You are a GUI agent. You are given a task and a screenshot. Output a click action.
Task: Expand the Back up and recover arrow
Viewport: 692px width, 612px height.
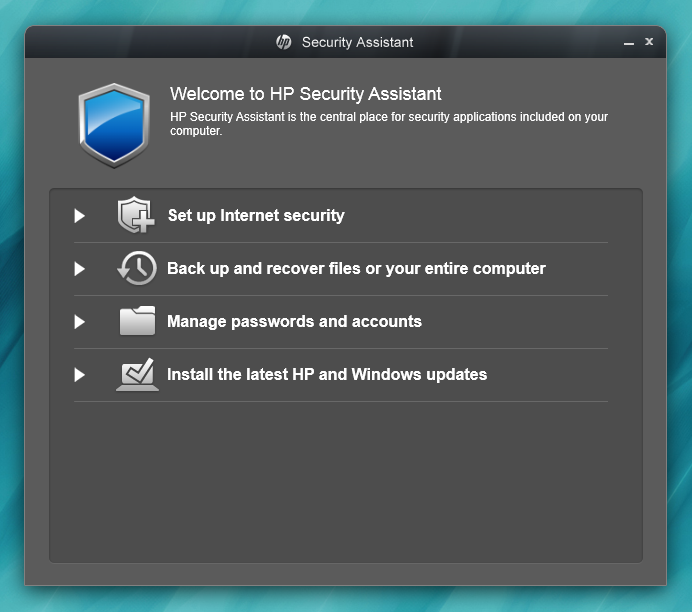79,269
